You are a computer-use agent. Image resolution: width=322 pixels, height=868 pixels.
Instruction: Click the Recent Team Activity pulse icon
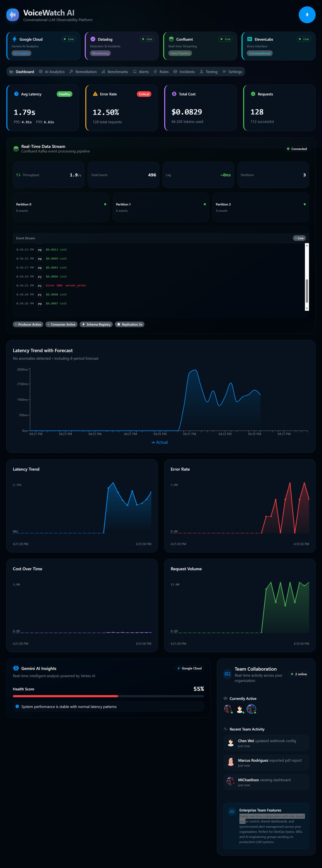coord(225,729)
